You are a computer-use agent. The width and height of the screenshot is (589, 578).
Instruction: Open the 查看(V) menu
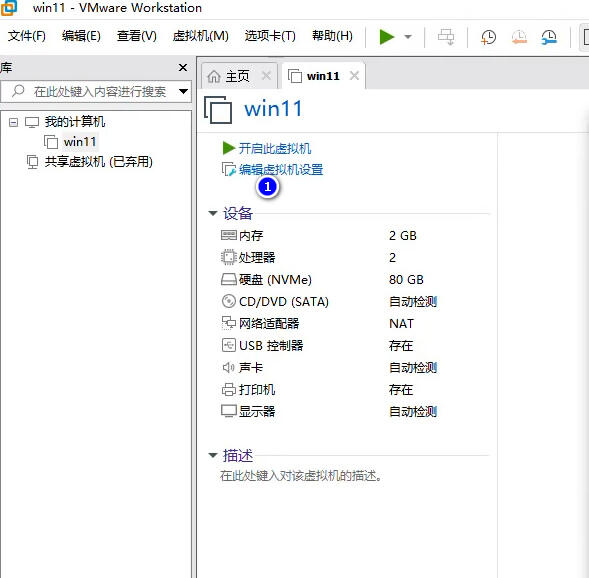136,36
